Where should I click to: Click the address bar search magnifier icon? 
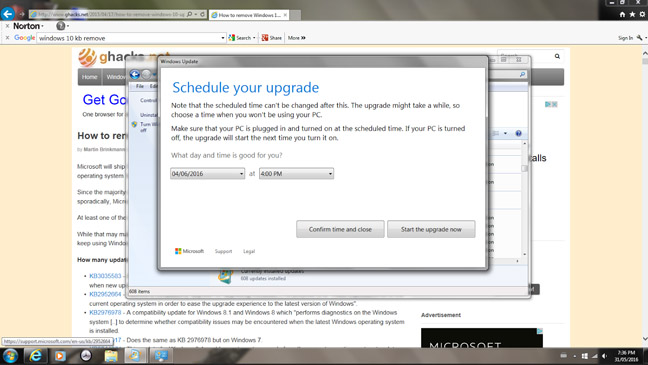[190, 14]
